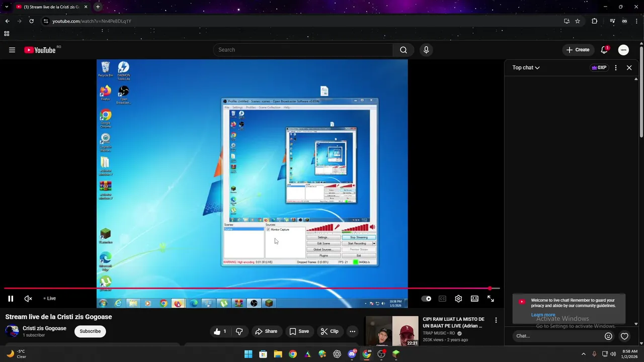Open the weather widget showing -5°C
This screenshot has width=644, height=362.
pyautogui.click(x=16, y=354)
